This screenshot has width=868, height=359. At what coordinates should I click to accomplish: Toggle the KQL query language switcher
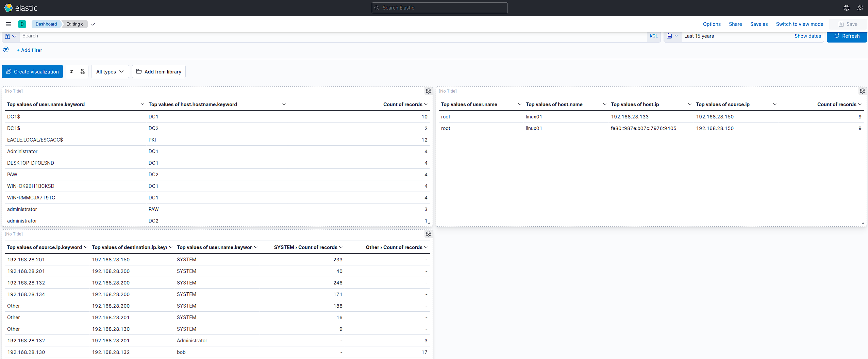pyautogui.click(x=653, y=36)
